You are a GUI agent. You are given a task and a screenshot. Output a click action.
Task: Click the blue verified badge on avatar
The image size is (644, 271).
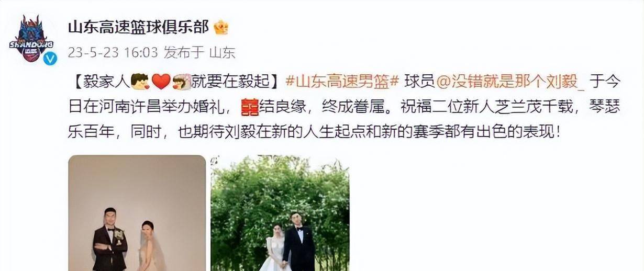50,59
